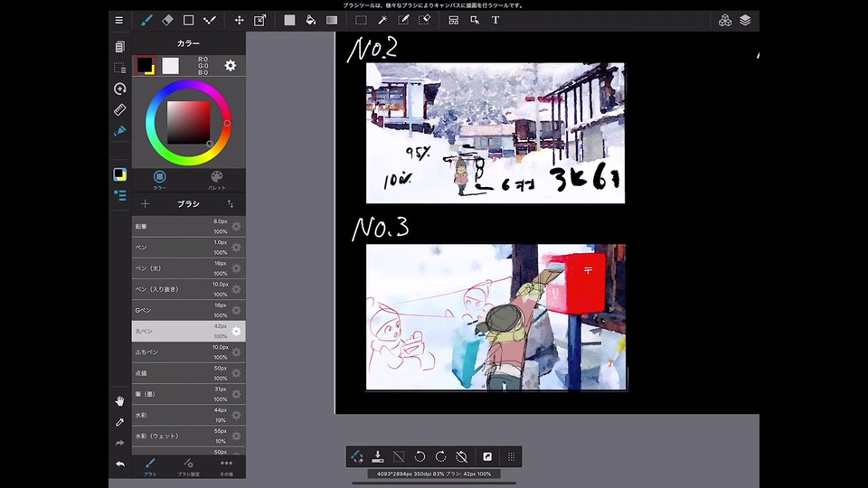Viewport: 868px width, 488px height.
Task: Select the Hand pan tool
Action: [119, 401]
